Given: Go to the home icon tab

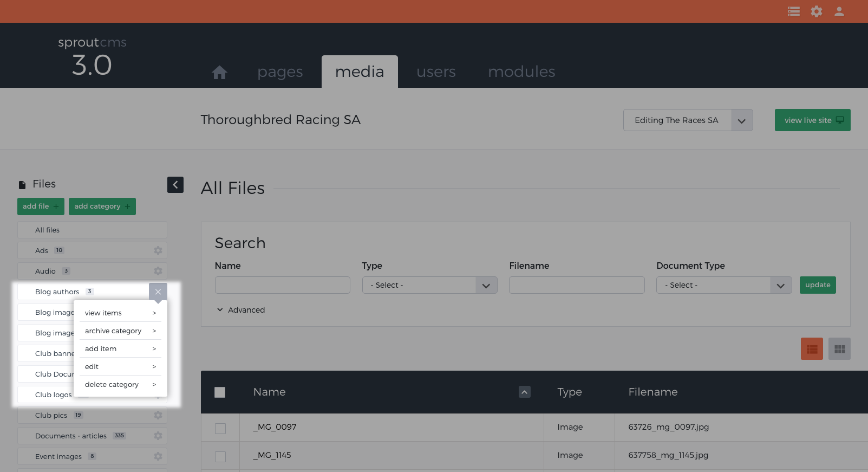Looking at the screenshot, I should (219, 72).
